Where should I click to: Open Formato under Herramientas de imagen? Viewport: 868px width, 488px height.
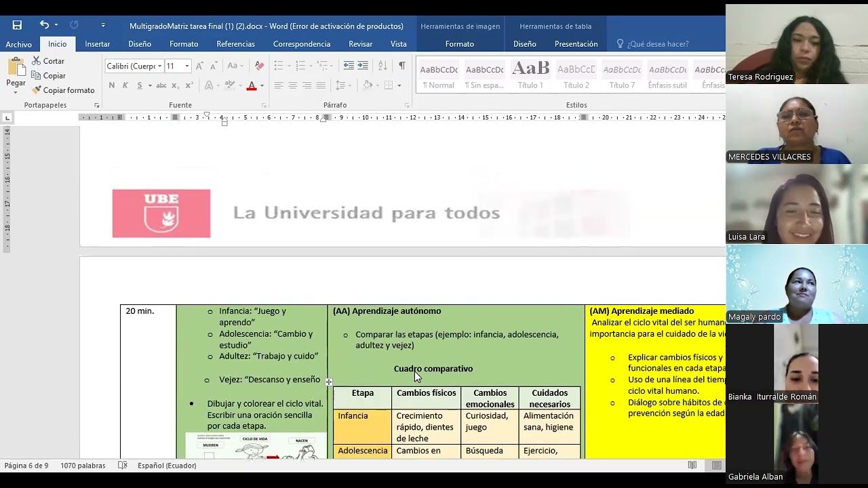click(460, 44)
